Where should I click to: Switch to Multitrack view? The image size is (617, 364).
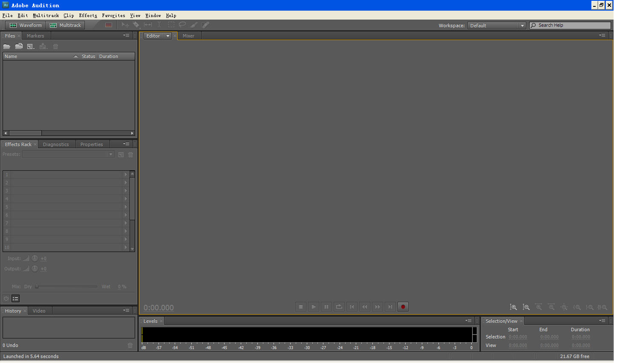coord(65,25)
